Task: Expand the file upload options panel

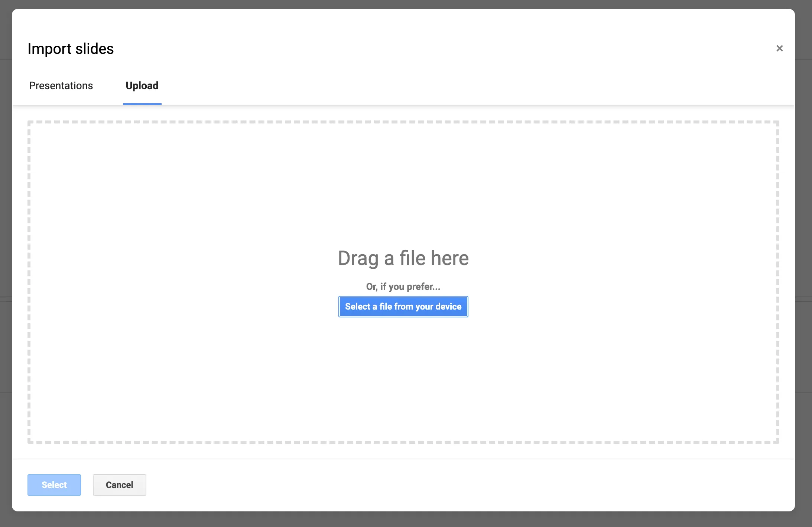Action: 143,85
